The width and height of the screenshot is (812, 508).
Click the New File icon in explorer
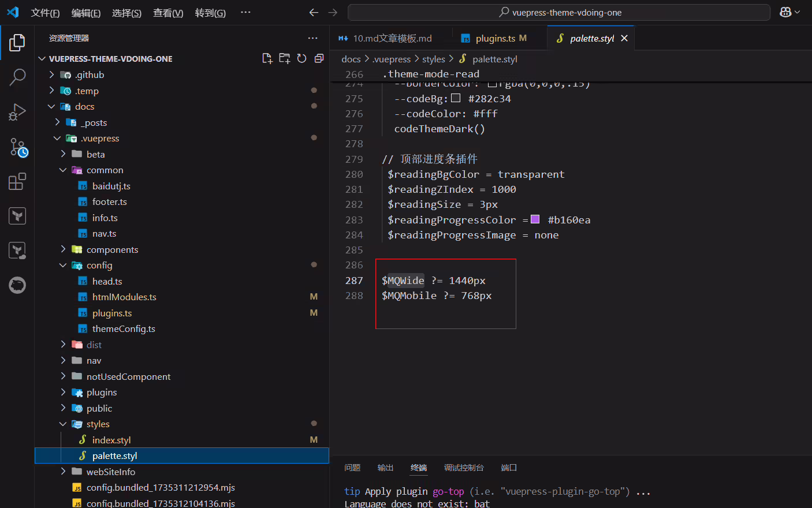[x=267, y=58]
